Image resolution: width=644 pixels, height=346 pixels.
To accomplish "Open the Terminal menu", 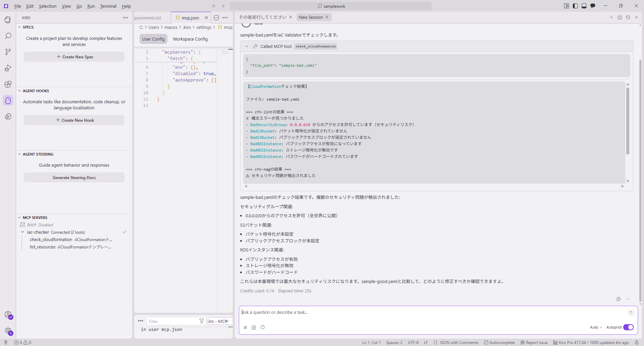I will click(x=108, y=6).
